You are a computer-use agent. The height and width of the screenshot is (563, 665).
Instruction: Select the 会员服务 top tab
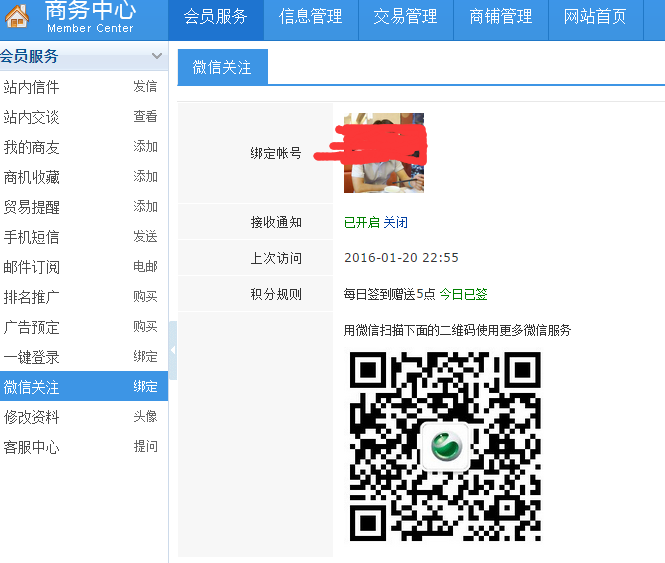coord(215,17)
